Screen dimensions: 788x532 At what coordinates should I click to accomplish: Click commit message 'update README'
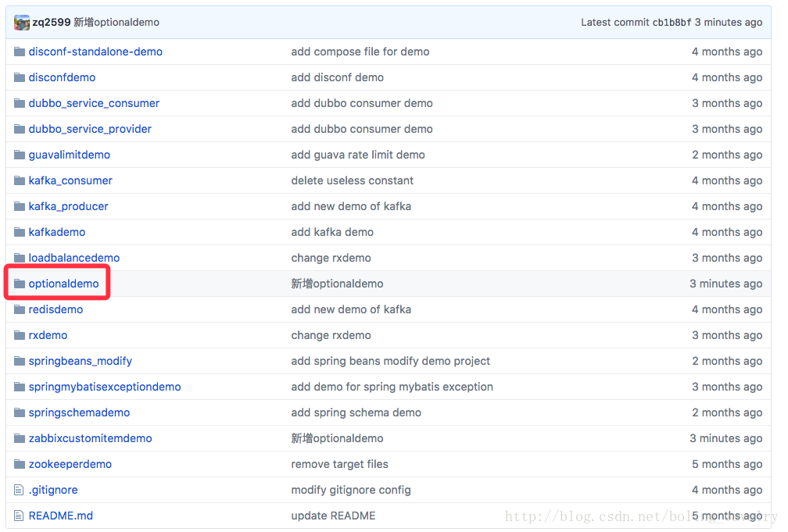pos(333,516)
